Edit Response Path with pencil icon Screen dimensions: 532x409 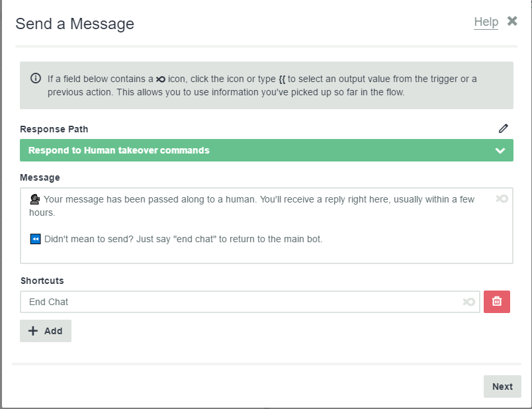tap(503, 128)
